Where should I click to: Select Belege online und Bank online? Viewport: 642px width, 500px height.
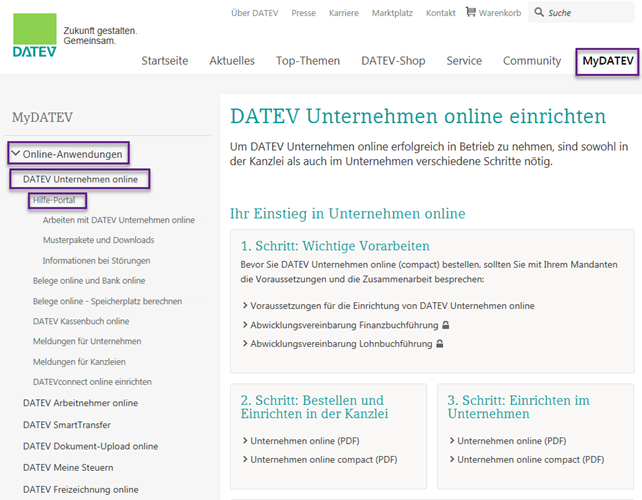89,281
